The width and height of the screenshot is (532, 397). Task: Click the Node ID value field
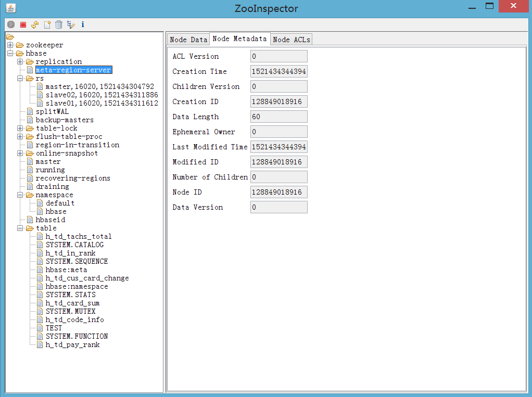(x=279, y=192)
